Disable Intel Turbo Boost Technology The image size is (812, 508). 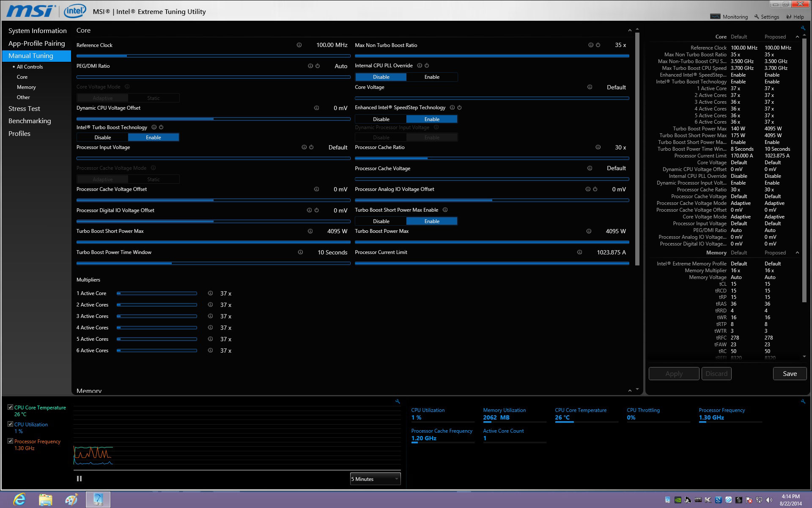(x=103, y=138)
